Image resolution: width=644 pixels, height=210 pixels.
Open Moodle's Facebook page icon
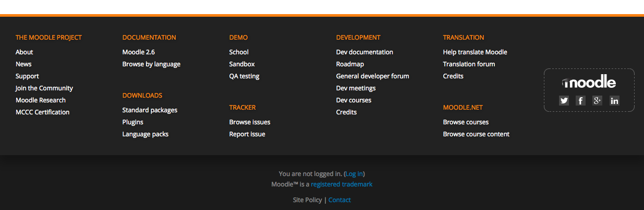(580, 101)
